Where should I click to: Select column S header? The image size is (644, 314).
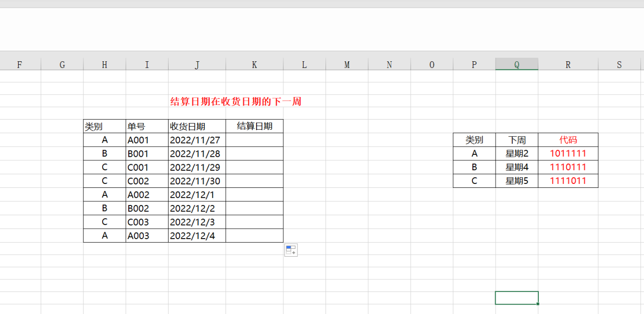pos(619,64)
